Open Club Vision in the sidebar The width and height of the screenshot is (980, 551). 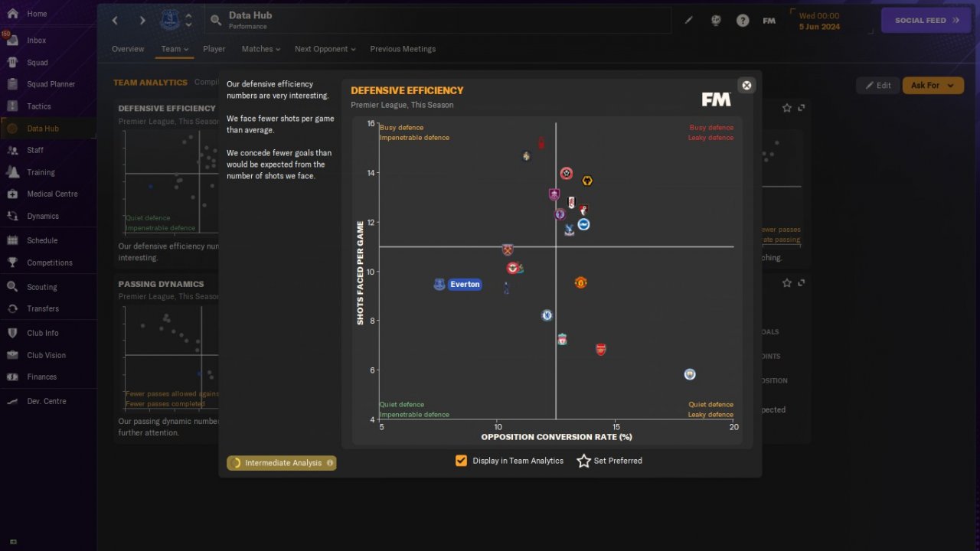46,355
